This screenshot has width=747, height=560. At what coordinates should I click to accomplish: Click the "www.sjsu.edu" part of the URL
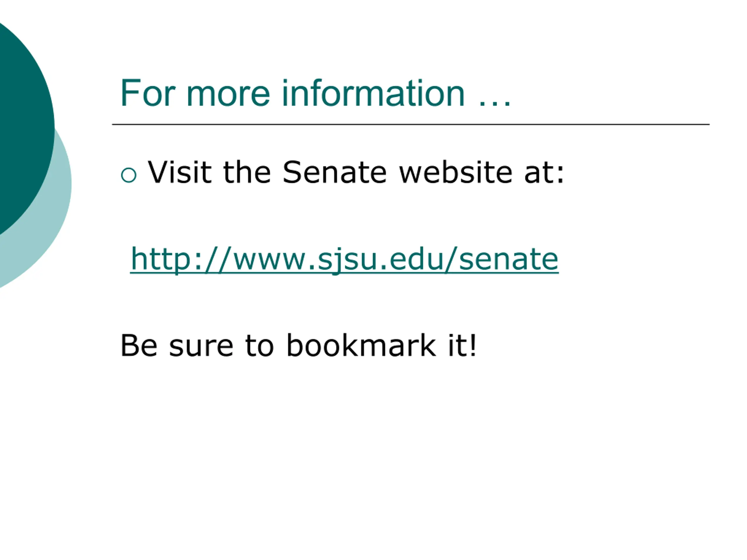(338, 259)
